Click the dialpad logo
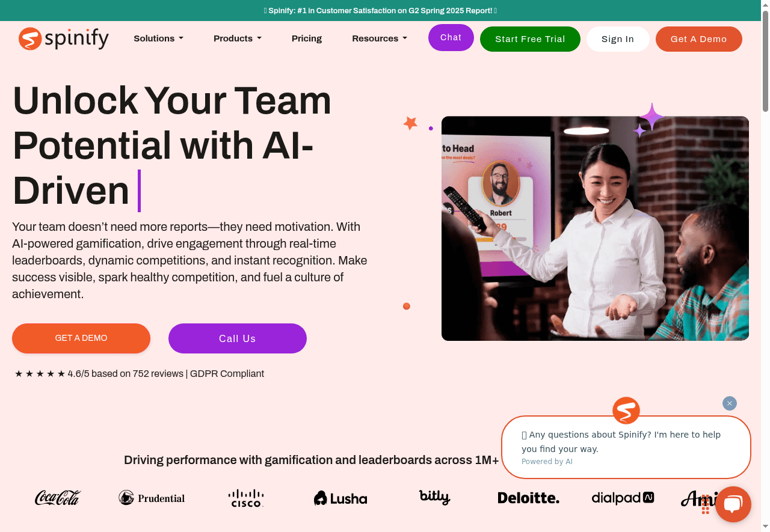The height and width of the screenshot is (532, 770). 623,498
